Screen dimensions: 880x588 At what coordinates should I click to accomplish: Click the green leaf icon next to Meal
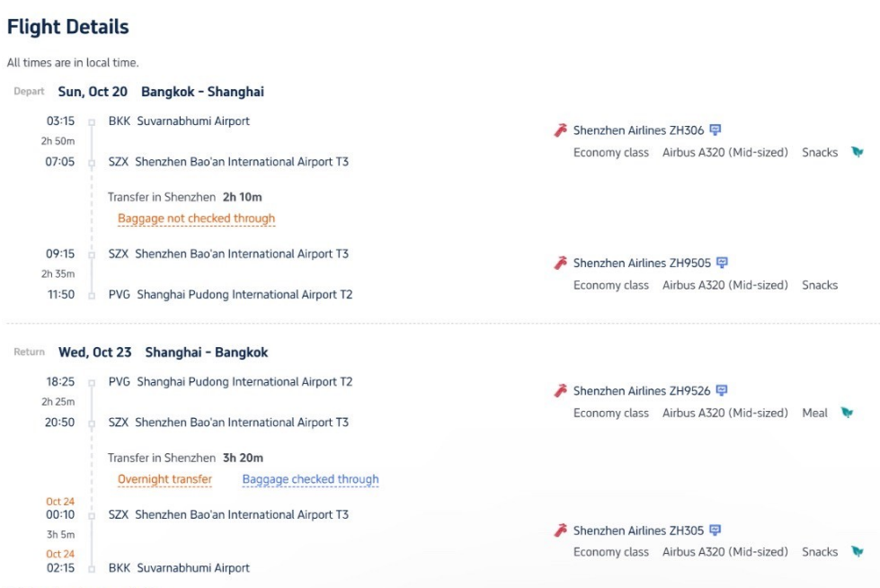[847, 413]
